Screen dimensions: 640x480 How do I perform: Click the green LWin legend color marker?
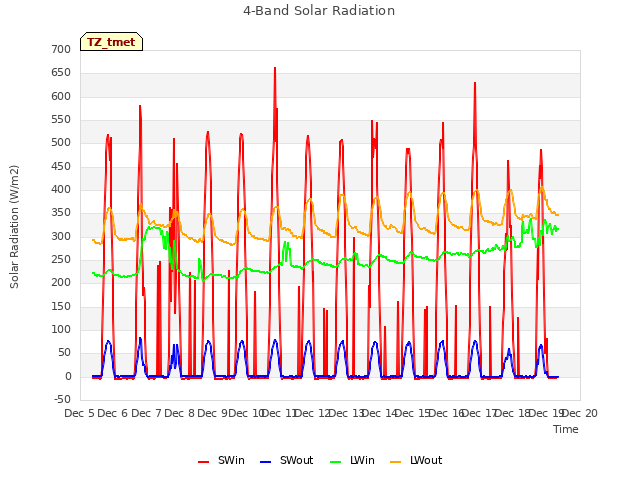(x=335, y=462)
